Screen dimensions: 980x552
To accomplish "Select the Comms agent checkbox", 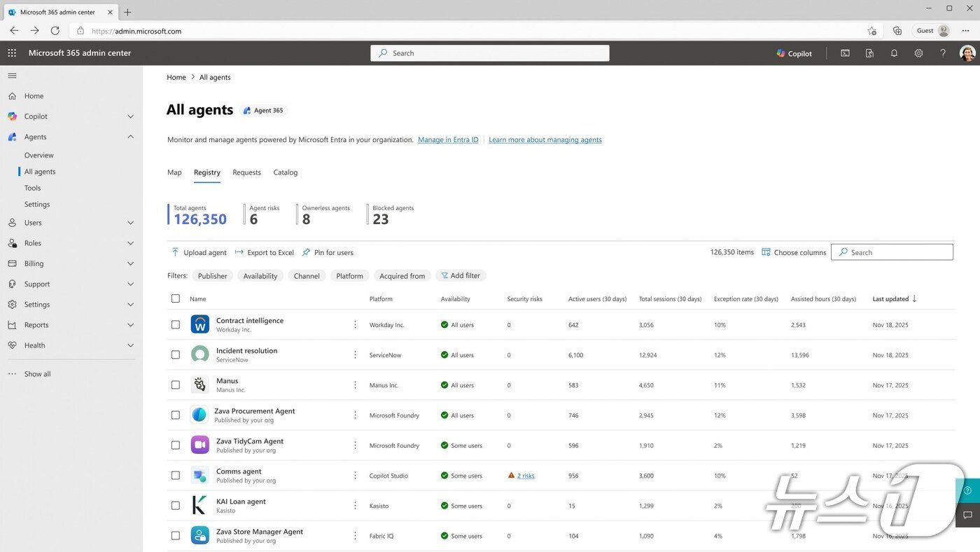I will point(176,475).
